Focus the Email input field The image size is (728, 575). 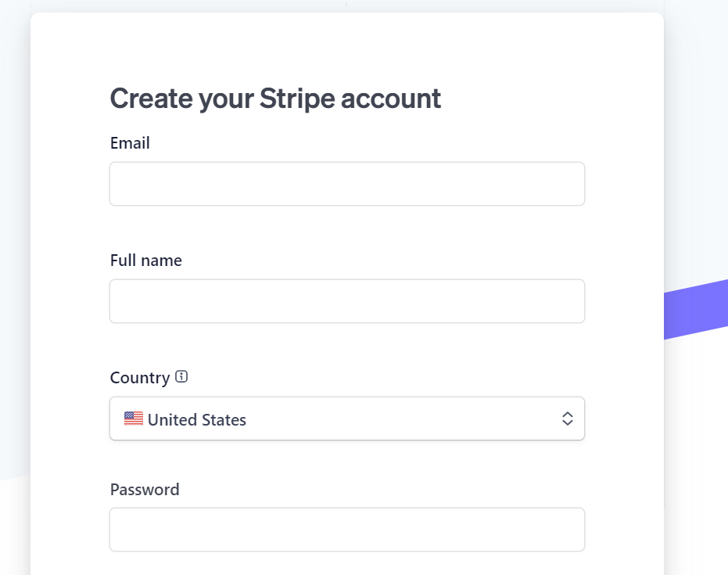(347, 184)
